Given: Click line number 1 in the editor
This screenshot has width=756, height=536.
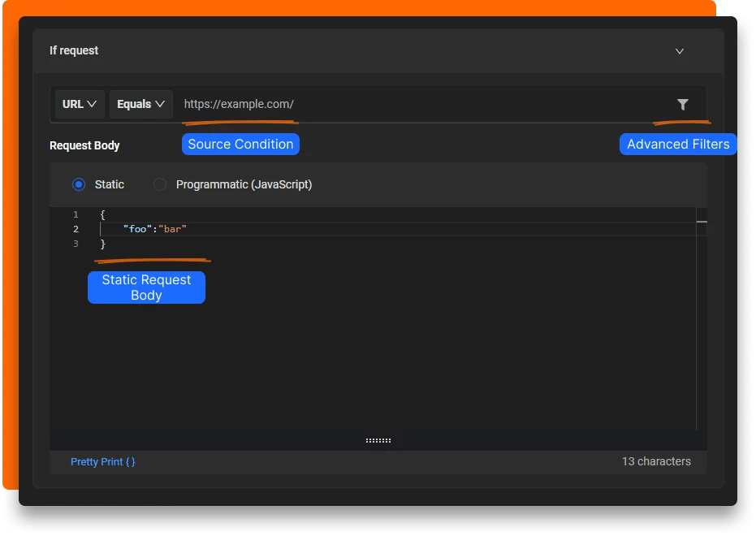Looking at the screenshot, I should click(x=76, y=214).
